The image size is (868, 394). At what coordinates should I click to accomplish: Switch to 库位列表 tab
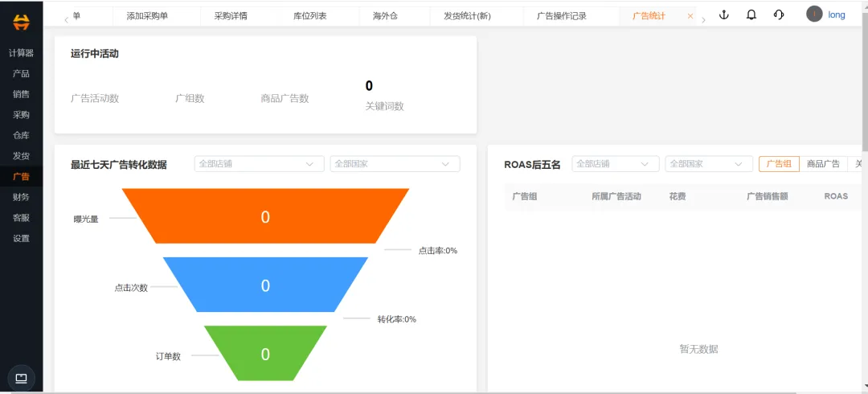(x=310, y=16)
